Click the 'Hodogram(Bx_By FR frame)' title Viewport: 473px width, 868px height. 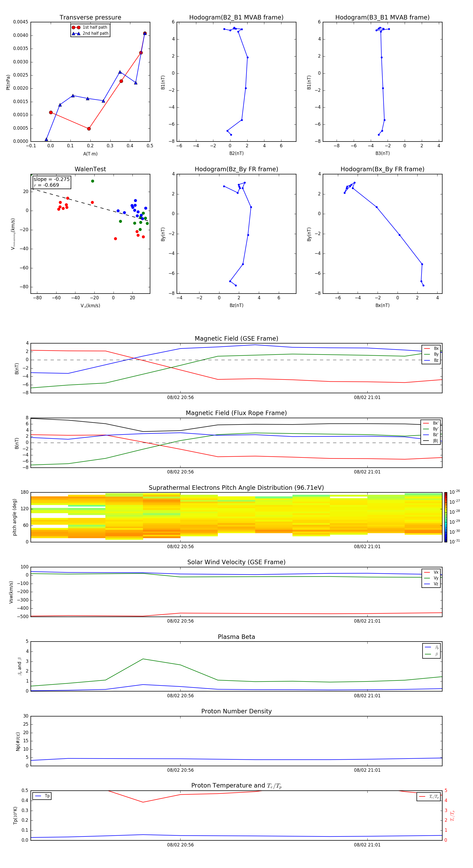click(382, 169)
